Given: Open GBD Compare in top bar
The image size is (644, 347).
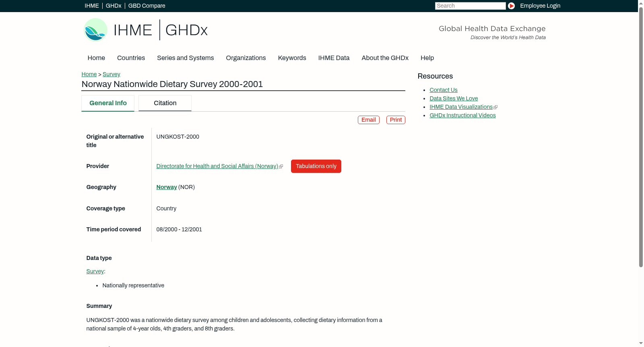Looking at the screenshot, I should pyautogui.click(x=147, y=6).
